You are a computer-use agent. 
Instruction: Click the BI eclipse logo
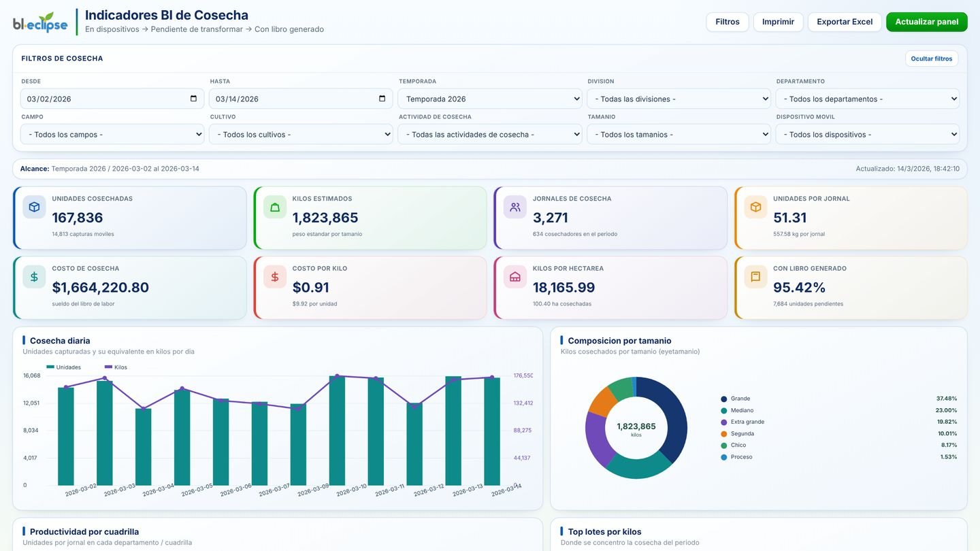(x=40, y=22)
